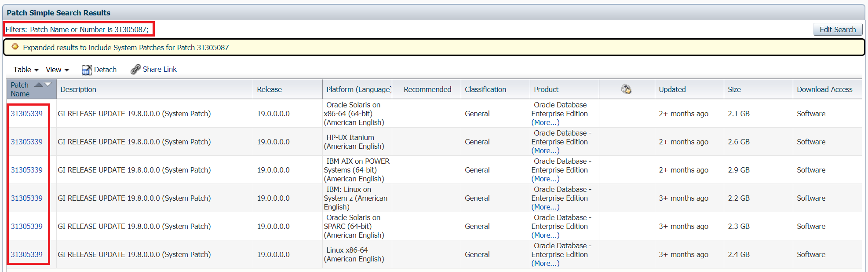Open patch 31305339 for HP-UX Itanium
The width and height of the screenshot is (868, 272).
tap(27, 142)
